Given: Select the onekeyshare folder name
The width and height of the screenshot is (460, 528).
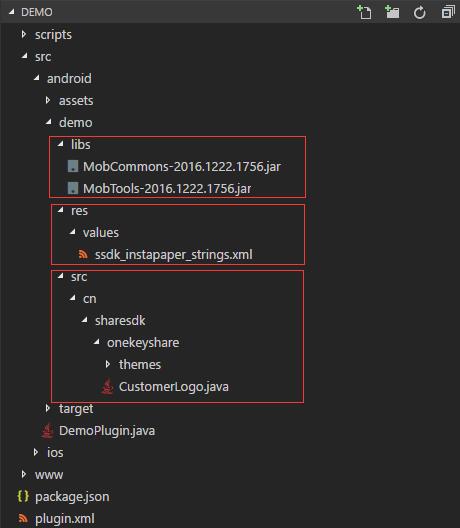Looking at the screenshot, I should pos(143,343).
